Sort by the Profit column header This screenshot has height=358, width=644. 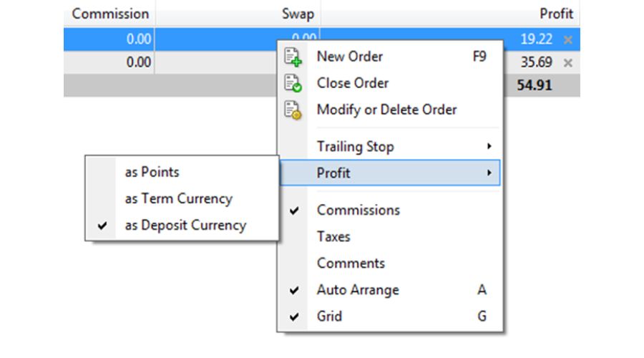tap(556, 14)
